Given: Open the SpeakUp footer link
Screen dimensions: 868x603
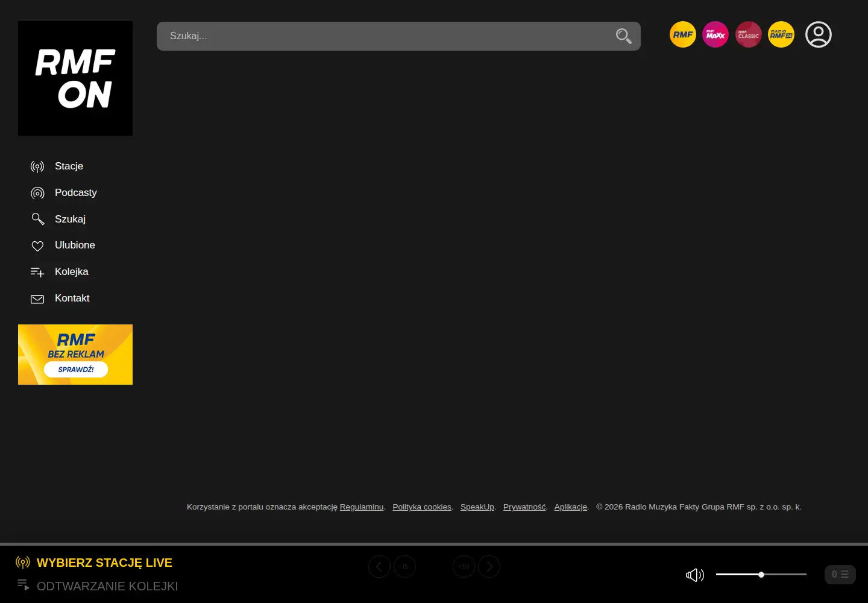Looking at the screenshot, I should tap(477, 507).
